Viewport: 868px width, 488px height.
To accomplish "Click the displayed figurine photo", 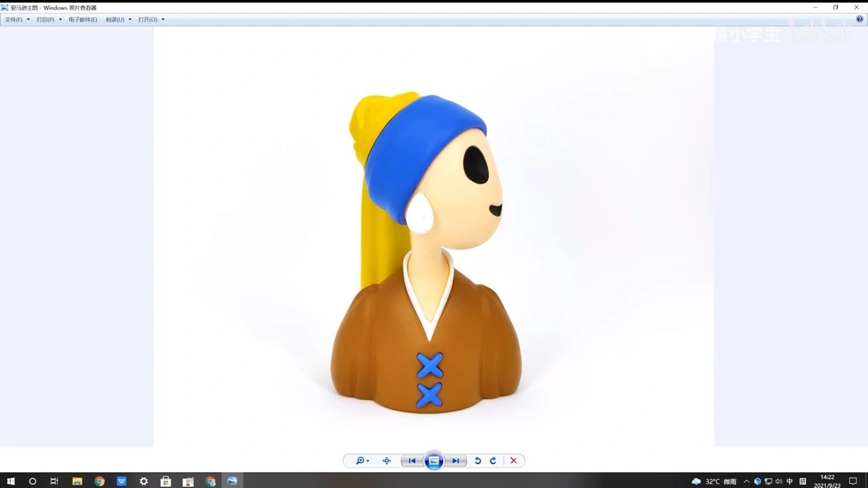I will [x=434, y=236].
